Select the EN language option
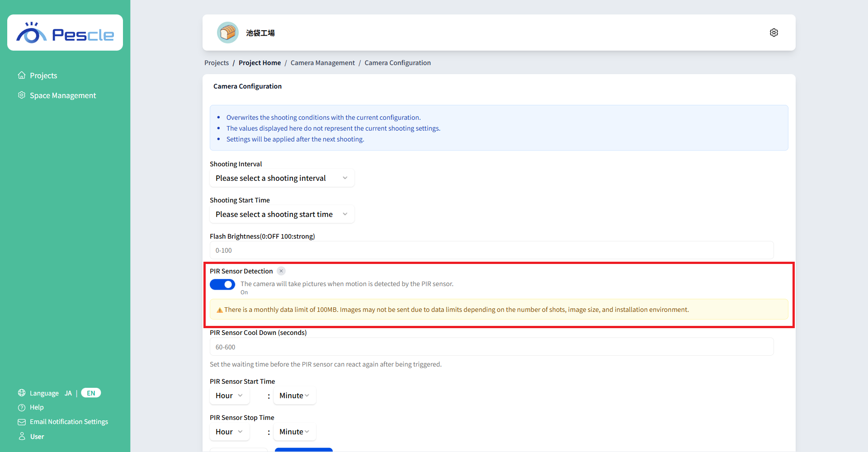The width and height of the screenshot is (868, 452). tap(91, 393)
